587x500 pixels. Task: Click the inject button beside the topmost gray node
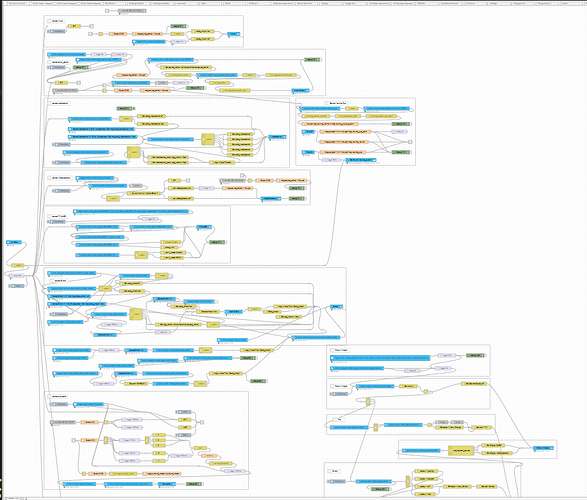[x=107, y=11]
